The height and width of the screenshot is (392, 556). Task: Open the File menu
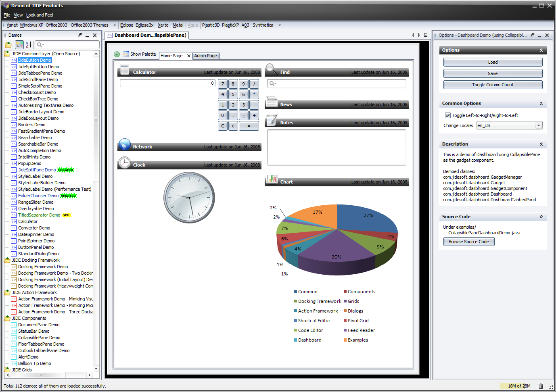pos(7,15)
